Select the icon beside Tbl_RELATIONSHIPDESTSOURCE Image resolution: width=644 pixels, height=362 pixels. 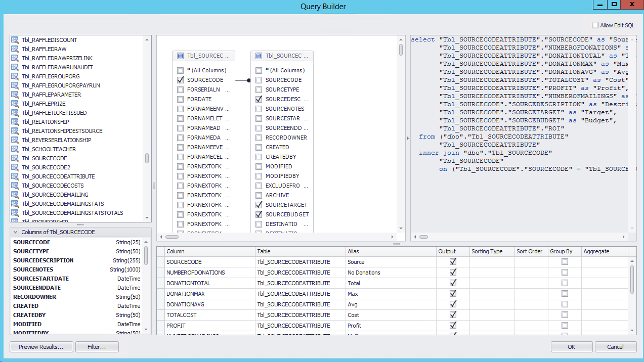tap(15, 131)
